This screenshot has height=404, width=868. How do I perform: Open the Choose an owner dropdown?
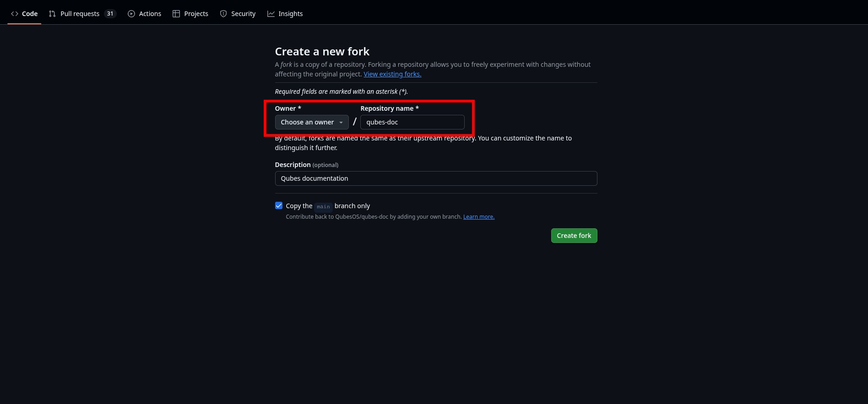[311, 122]
